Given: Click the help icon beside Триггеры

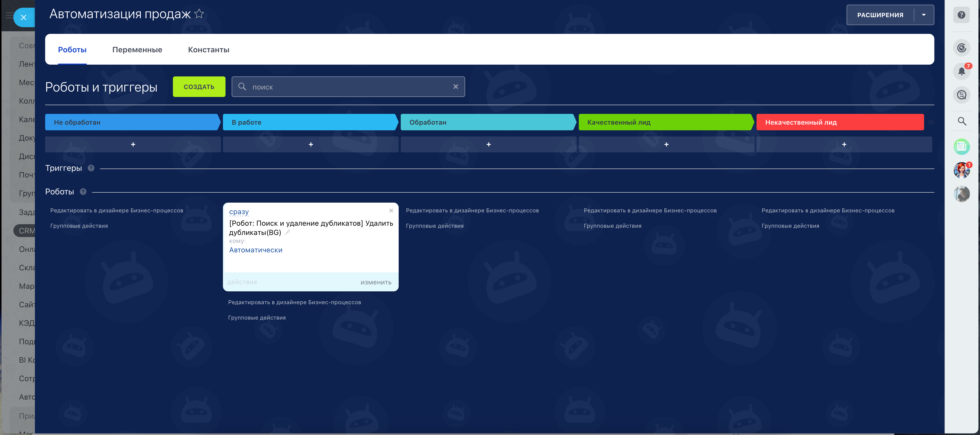Looking at the screenshot, I should coord(91,168).
